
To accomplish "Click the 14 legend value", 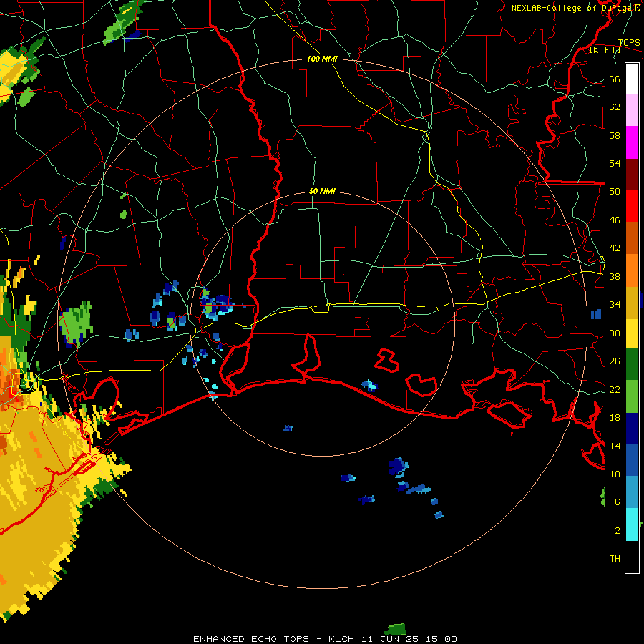I will click(x=615, y=446).
